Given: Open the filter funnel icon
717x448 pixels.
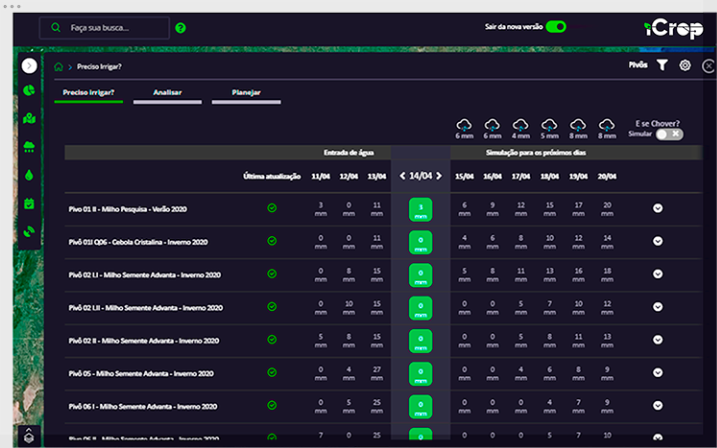Looking at the screenshot, I should (662, 65).
